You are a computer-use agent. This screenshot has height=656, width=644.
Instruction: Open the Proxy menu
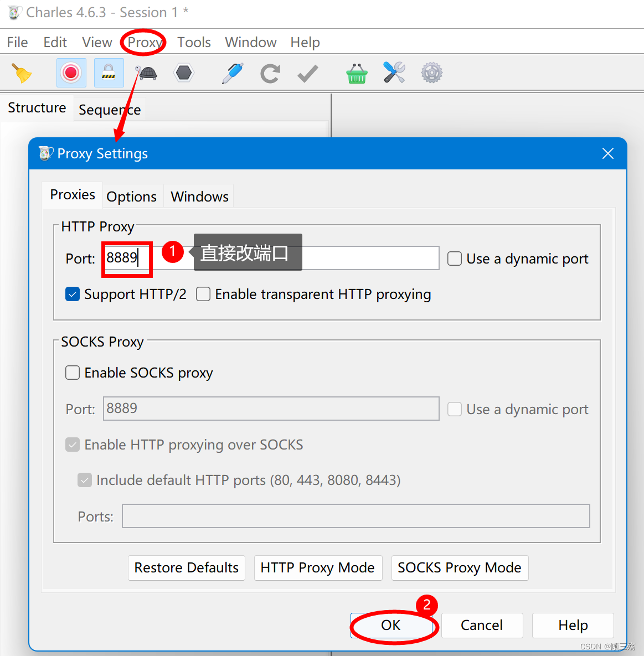tap(145, 42)
